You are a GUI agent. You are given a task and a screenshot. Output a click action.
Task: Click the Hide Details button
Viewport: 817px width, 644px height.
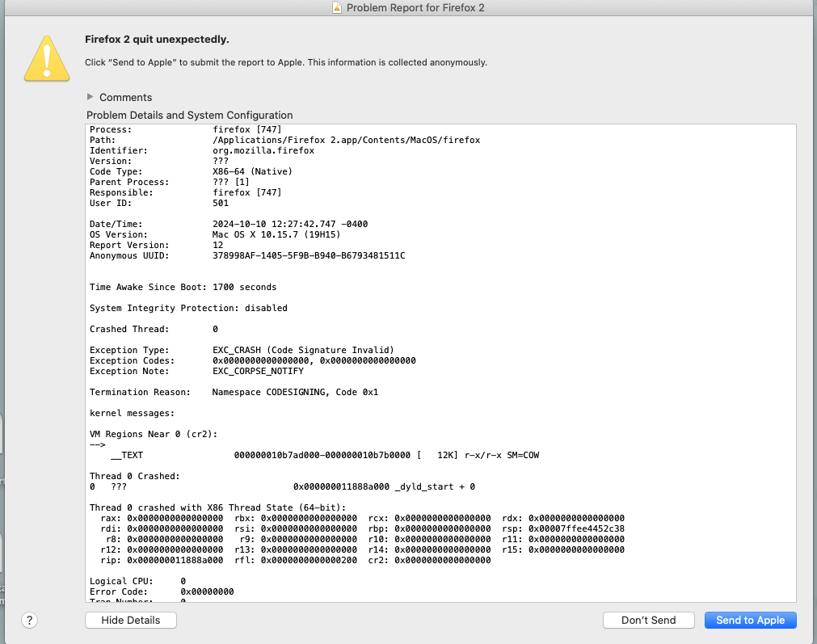(131, 620)
